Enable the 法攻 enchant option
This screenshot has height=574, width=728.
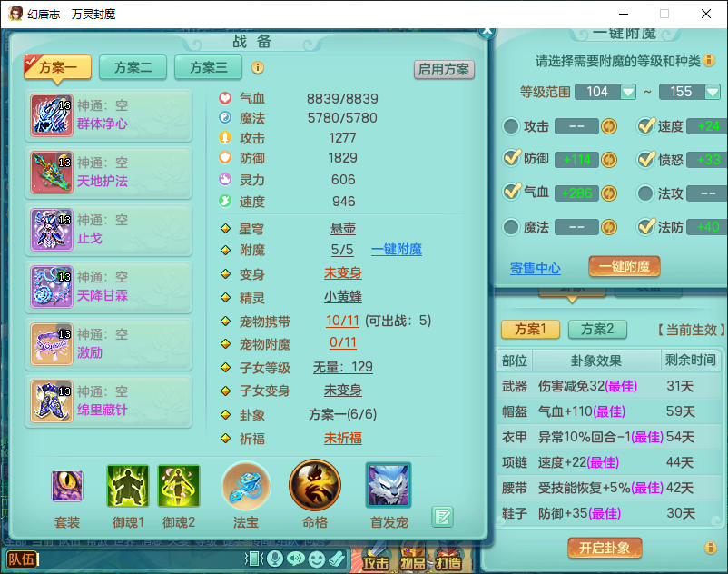645,193
